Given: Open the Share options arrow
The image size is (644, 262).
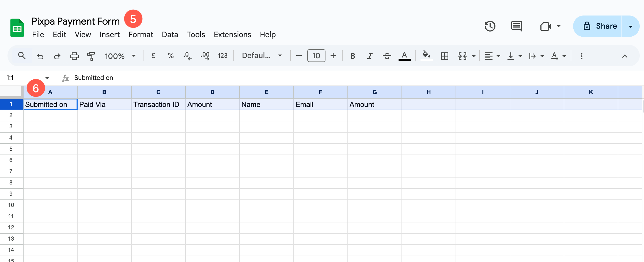Looking at the screenshot, I should coord(631,26).
